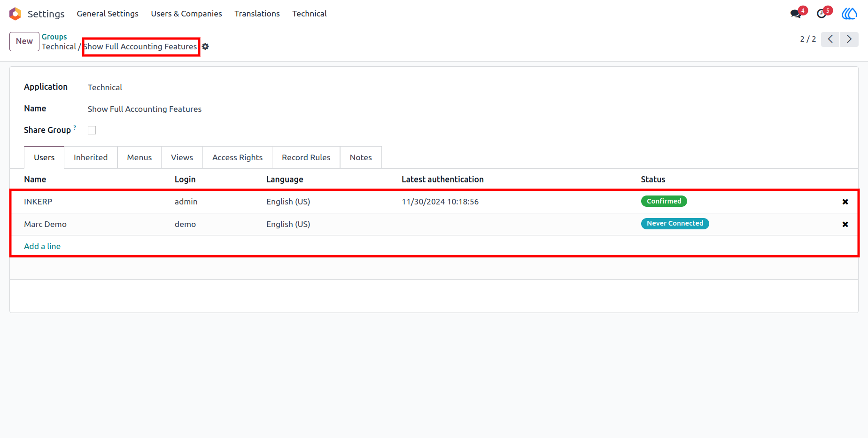
Task: Click the 11/30/2024 10:18:56 authentication cell
Action: click(440, 202)
